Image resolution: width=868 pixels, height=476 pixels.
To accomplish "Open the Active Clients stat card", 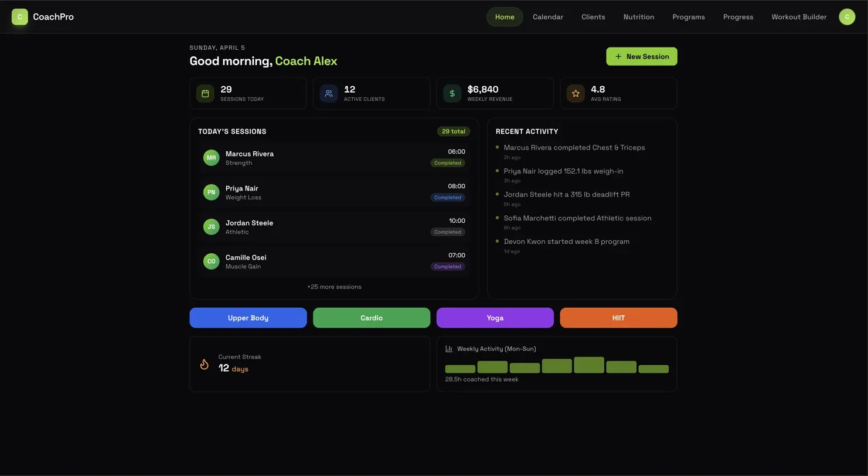I will tap(372, 93).
